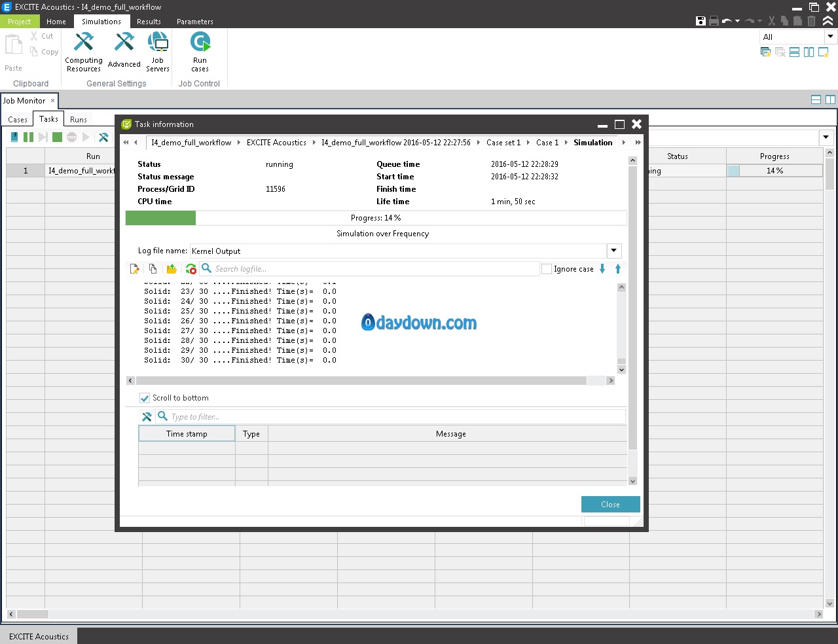Collapse the ribbon with double-chevron icon
Viewport: 838px width, 644px height.
(x=828, y=21)
